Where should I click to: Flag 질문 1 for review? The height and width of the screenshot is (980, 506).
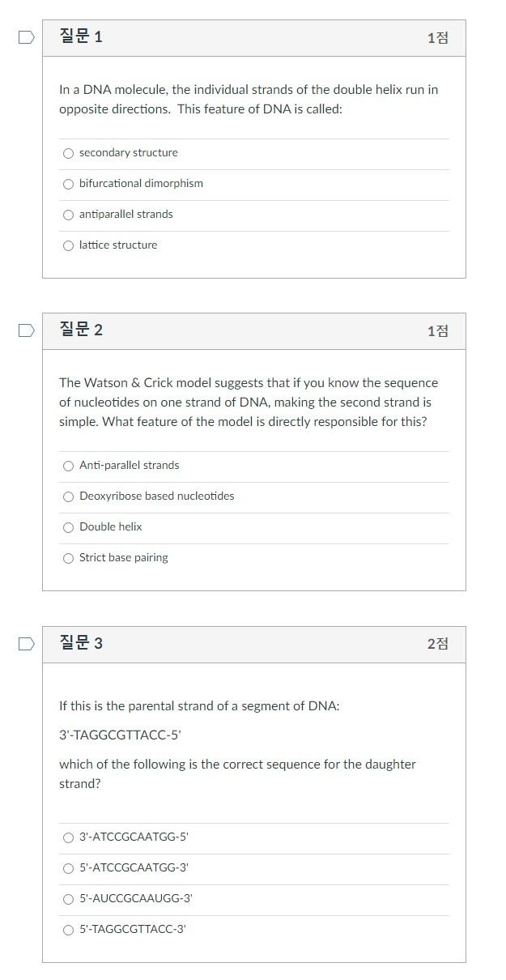[x=25, y=36]
